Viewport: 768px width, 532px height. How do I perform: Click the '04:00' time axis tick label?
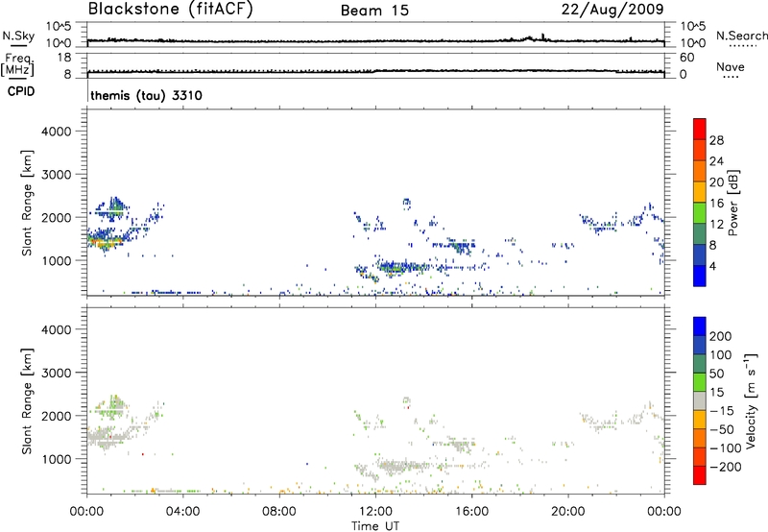pyautogui.click(x=183, y=512)
